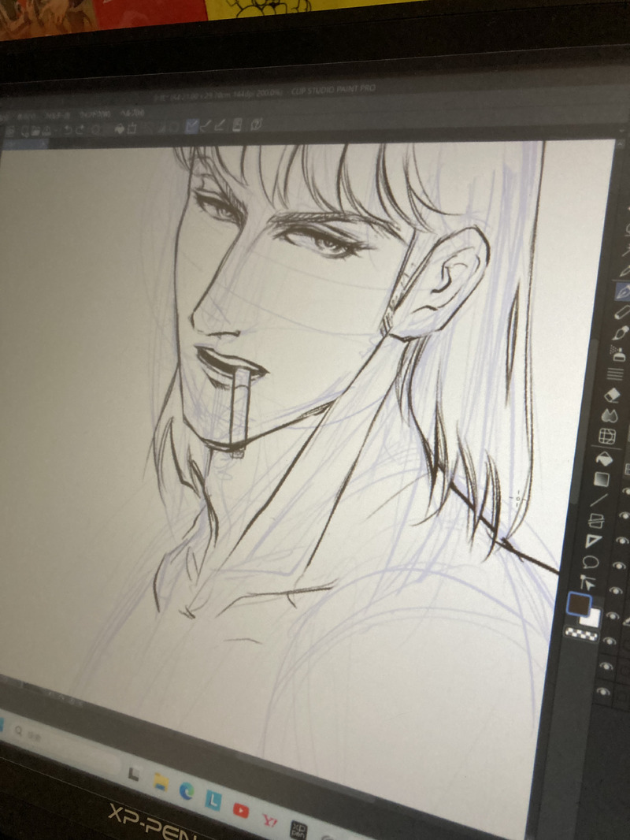This screenshot has height=840, width=630.
Task: Select the Fill bucket tool
Action: pyautogui.click(x=604, y=459)
